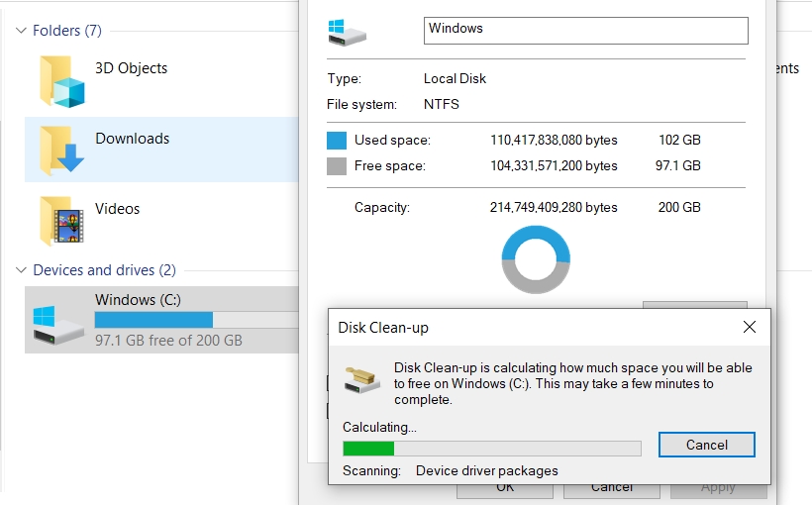This screenshot has height=505, width=812.
Task: Click the gray Free space color swatch
Action: point(337,166)
